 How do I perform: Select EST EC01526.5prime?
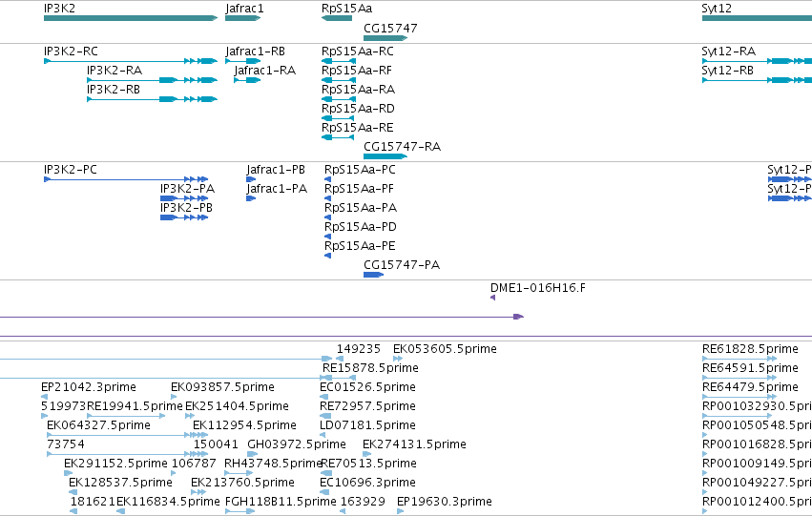click(324, 397)
